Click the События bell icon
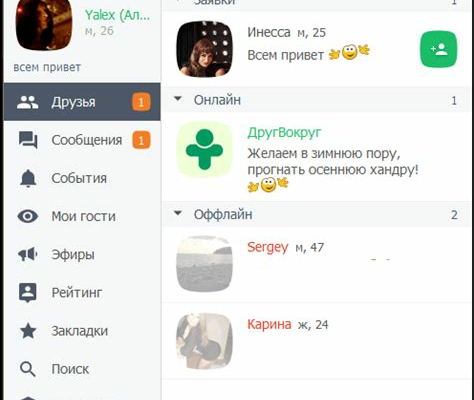Image resolution: width=474 pixels, height=400 pixels. tap(28, 178)
